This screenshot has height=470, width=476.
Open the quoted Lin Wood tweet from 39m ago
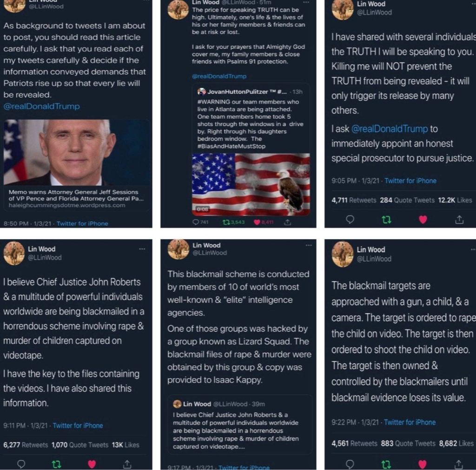[240, 425]
